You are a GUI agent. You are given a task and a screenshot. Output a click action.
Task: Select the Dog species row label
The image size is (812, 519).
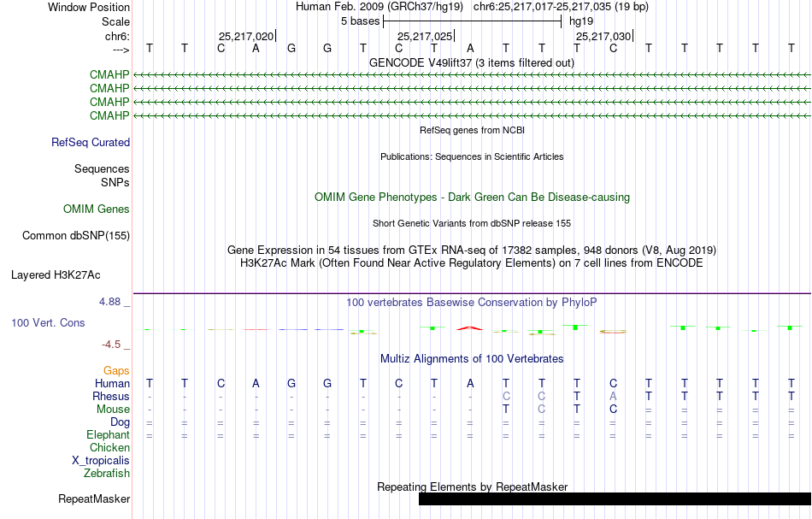[x=120, y=422]
